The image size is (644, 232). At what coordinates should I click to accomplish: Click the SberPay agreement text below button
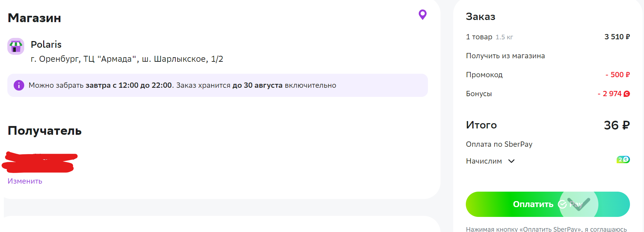click(x=546, y=229)
